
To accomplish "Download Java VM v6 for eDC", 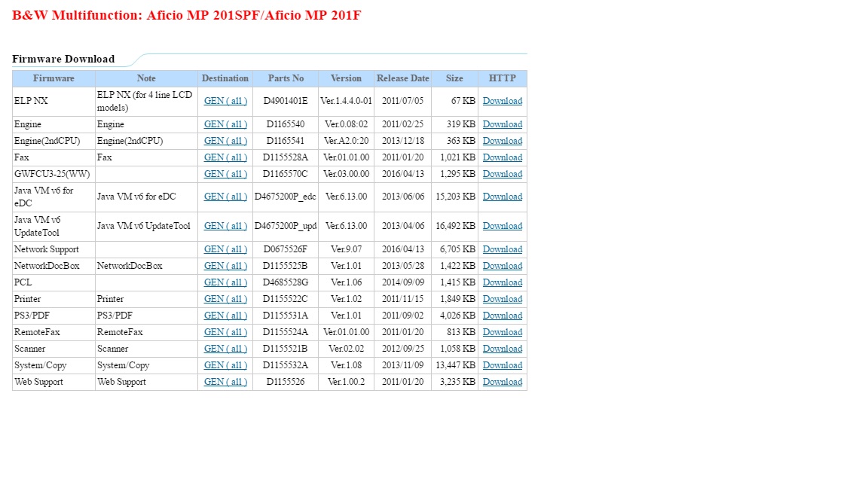I will (x=502, y=197).
